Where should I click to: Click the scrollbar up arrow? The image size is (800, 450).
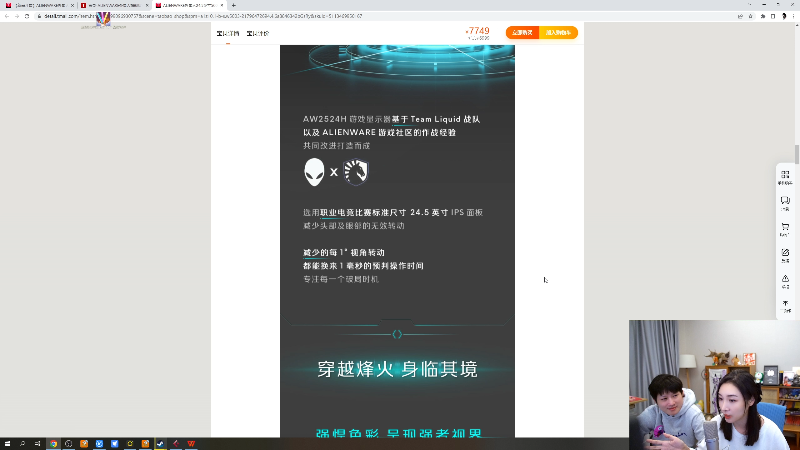pos(796,25)
